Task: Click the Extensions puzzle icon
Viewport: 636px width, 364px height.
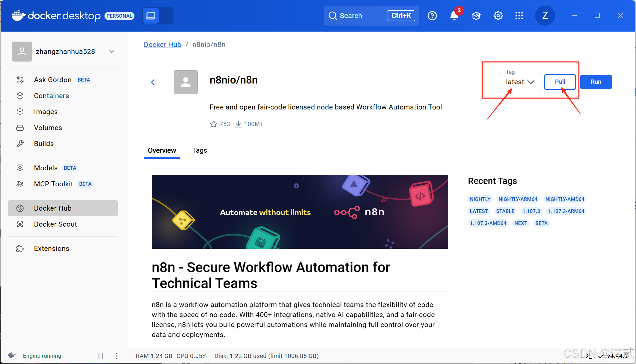Action: click(20, 249)
